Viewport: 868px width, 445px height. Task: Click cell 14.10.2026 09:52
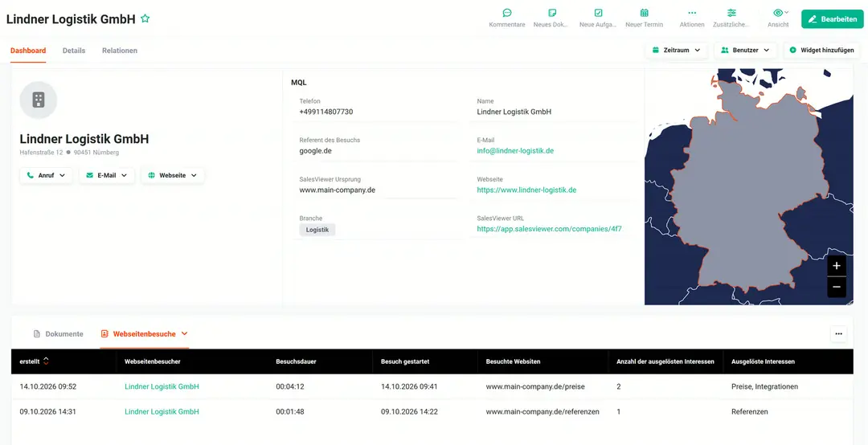(47, 387)
